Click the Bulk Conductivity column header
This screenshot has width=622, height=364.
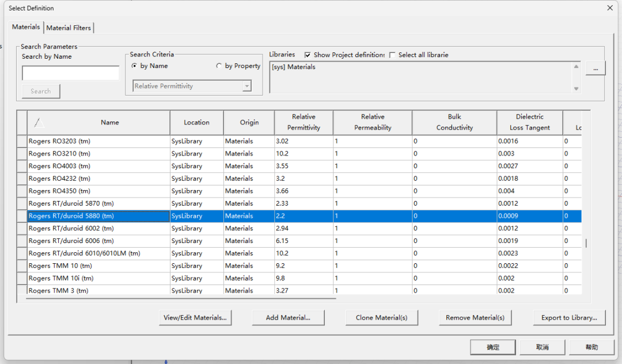(454, 123)
